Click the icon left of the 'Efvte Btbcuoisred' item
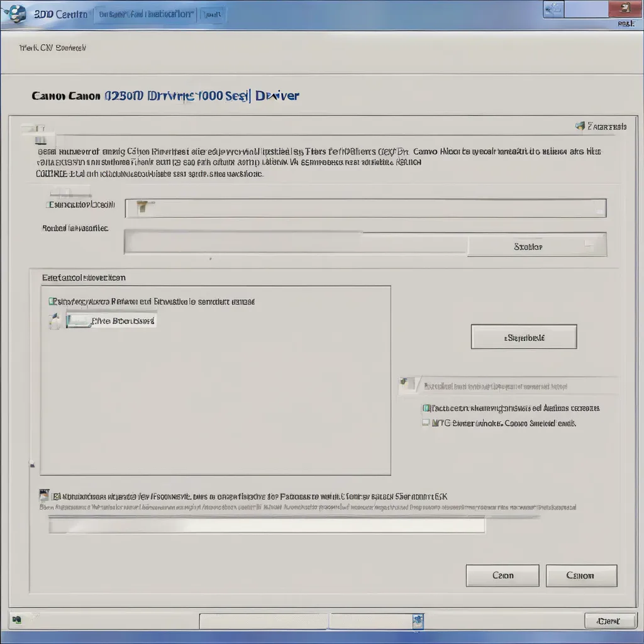 [x=55, y=321]
